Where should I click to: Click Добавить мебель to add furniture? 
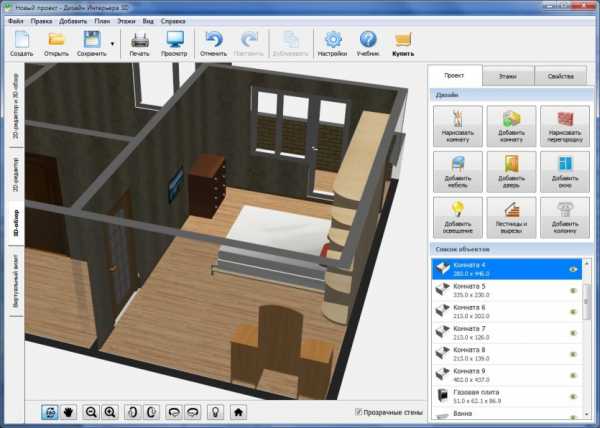(x=459, y=170)
